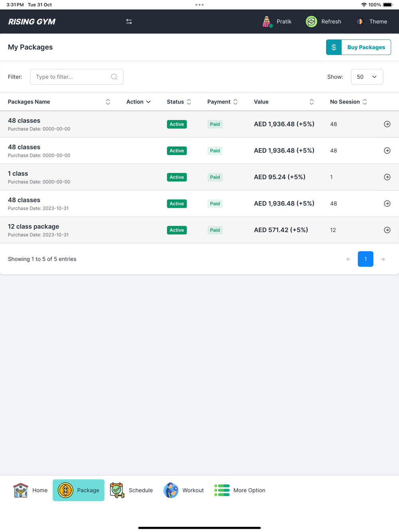This screenshot has width=399, height=532.
Task: Open the Workout tab
Action: (x=184, y=490)
